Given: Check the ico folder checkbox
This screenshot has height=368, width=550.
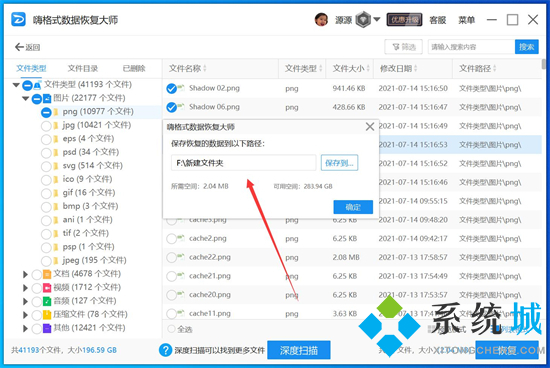Looking at the screenshot, I should 46,180.
